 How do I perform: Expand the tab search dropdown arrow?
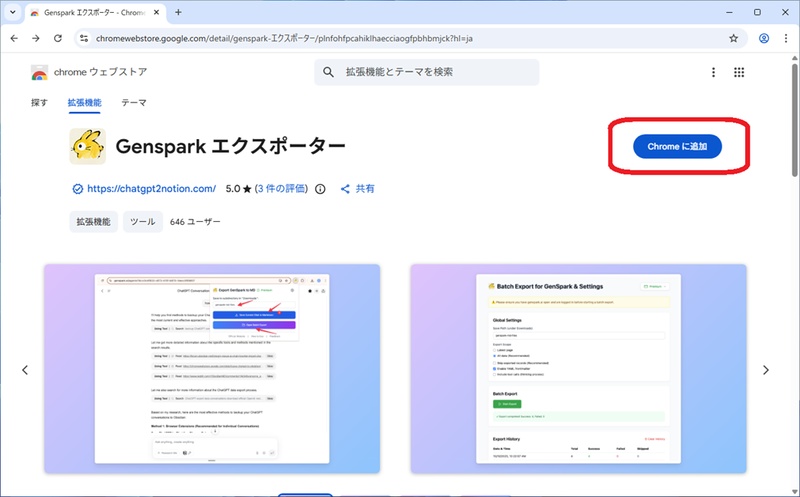(13, 12)
